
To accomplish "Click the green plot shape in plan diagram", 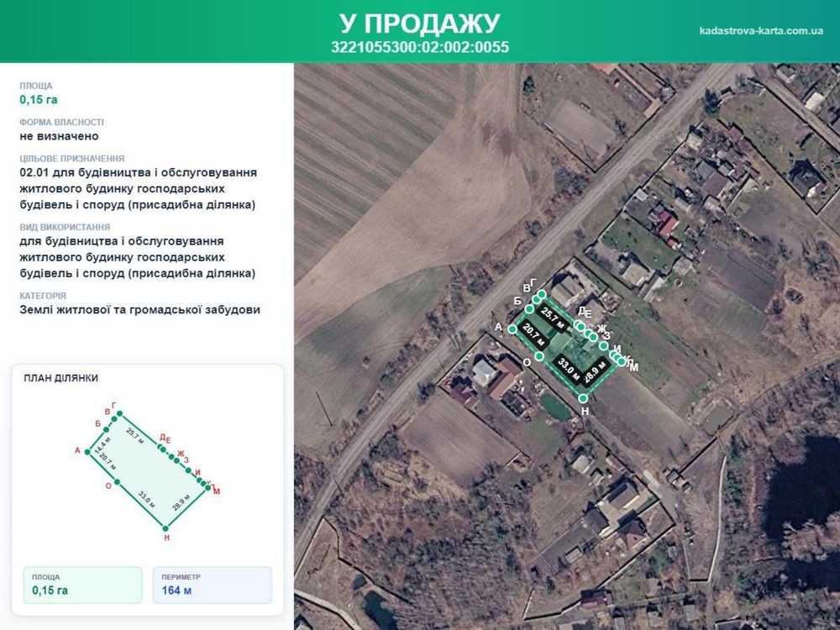I will point(147,470).
